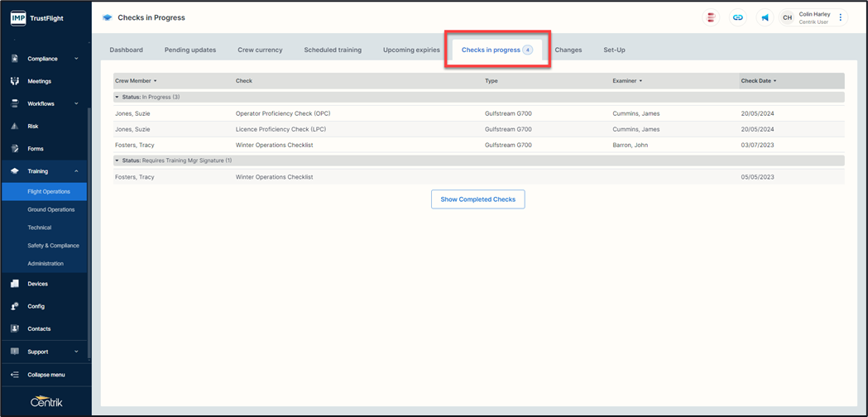Expand the Compliance menu chevron
This screenshot has width=868, height=417.
tap(76, 59)
